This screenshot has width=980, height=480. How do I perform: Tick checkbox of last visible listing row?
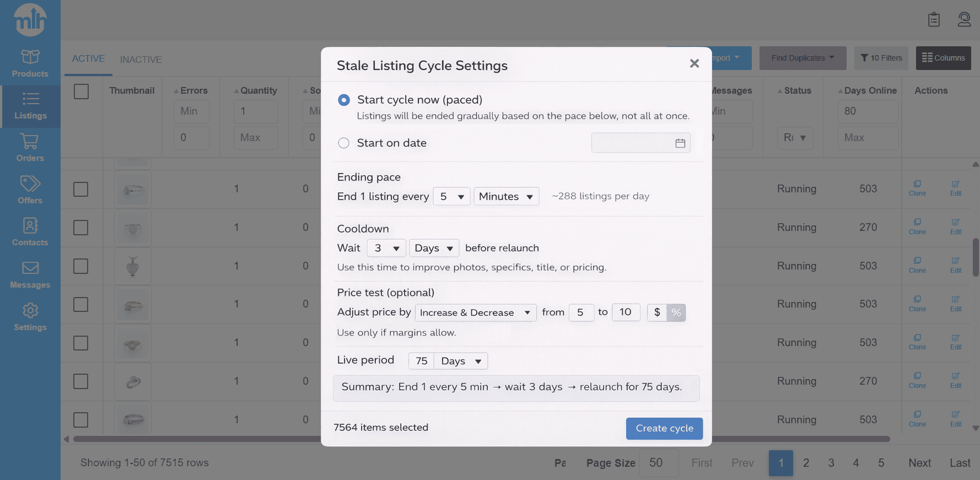click(x=81, y=419)
